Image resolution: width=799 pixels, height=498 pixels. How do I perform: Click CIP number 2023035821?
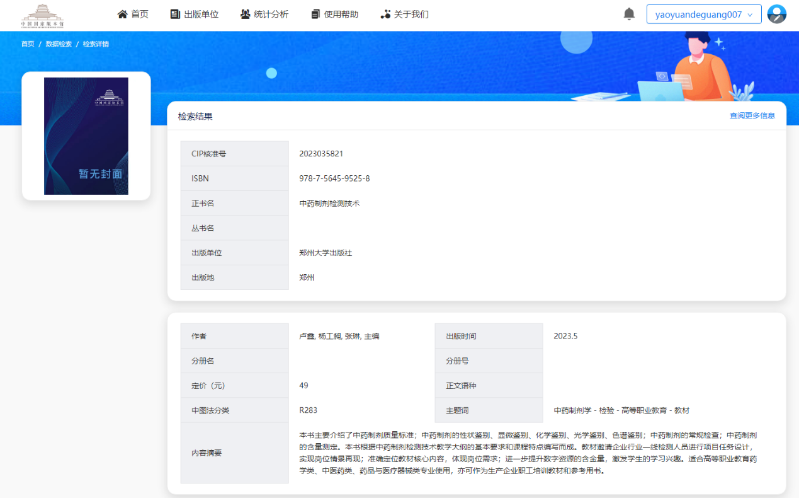point(321,153)
